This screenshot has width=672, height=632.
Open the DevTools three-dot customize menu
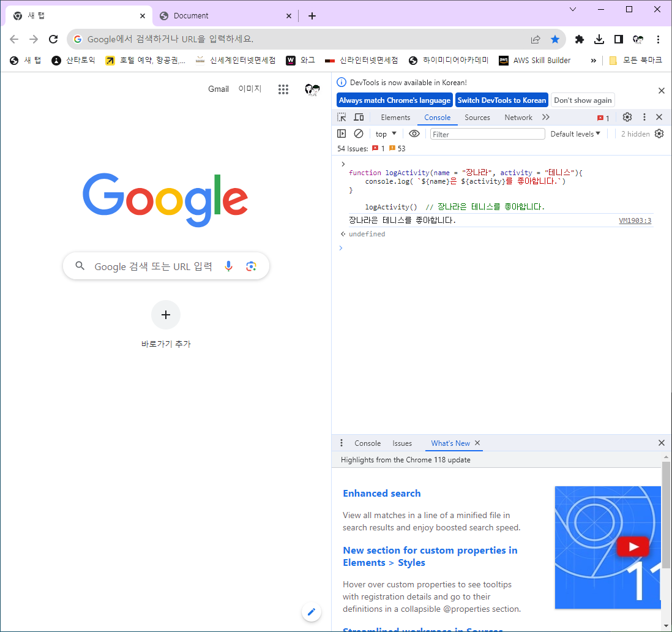644,117
